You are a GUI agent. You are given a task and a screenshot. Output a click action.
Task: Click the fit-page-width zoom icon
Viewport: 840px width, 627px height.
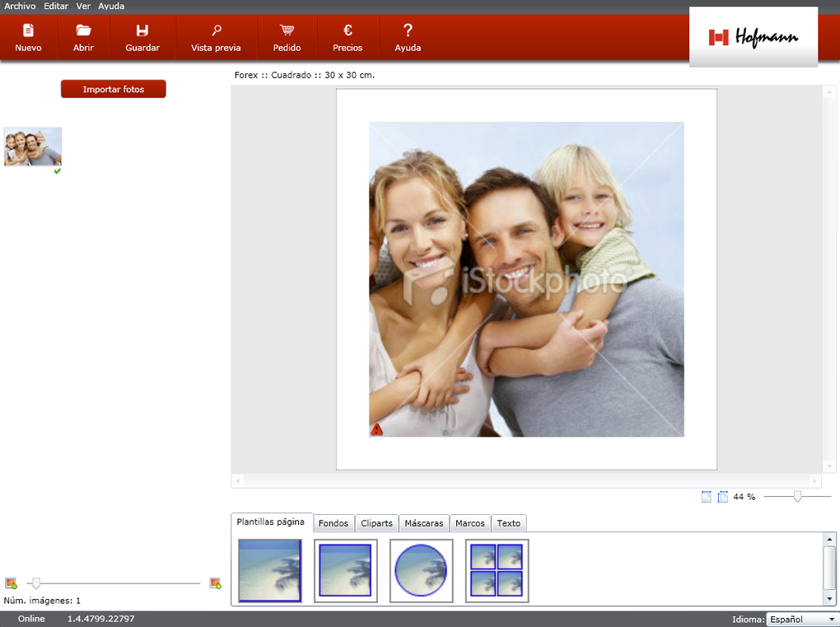pyautogui.click(x=706, y=497)
